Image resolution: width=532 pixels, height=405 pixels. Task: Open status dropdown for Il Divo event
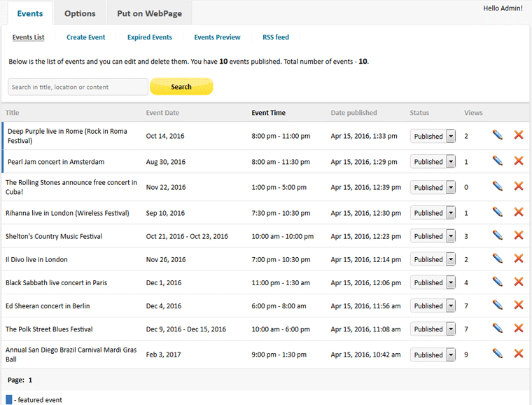point(433,259)
